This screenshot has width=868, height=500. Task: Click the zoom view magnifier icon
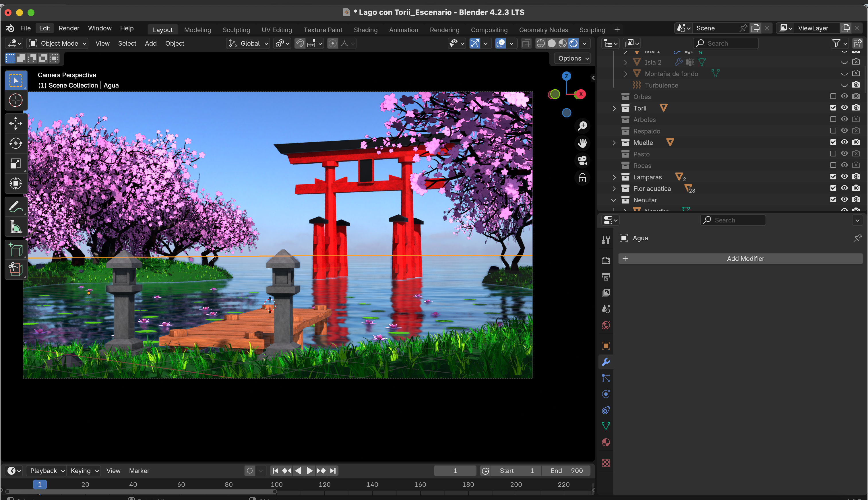[x=582, y=126]
